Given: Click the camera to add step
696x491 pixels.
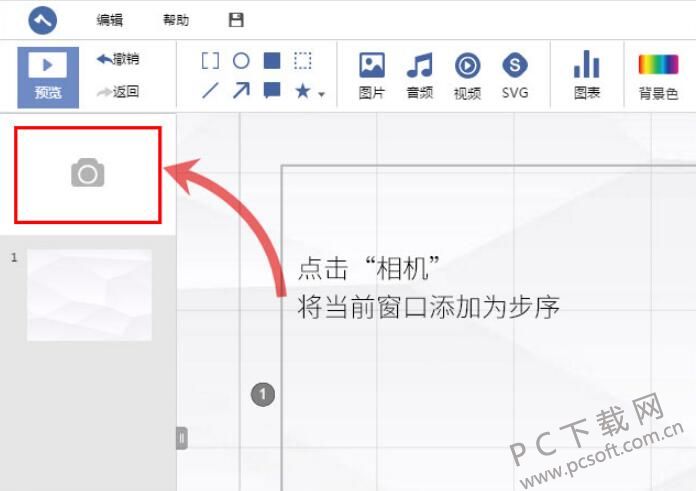Looking at the screenshot, I should point(88,174).
